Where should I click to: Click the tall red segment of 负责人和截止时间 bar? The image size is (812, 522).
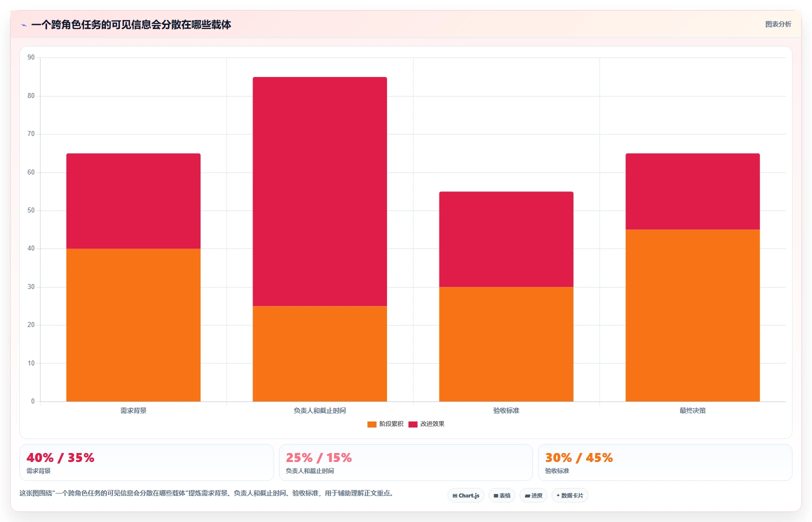(x=320, y=191)
